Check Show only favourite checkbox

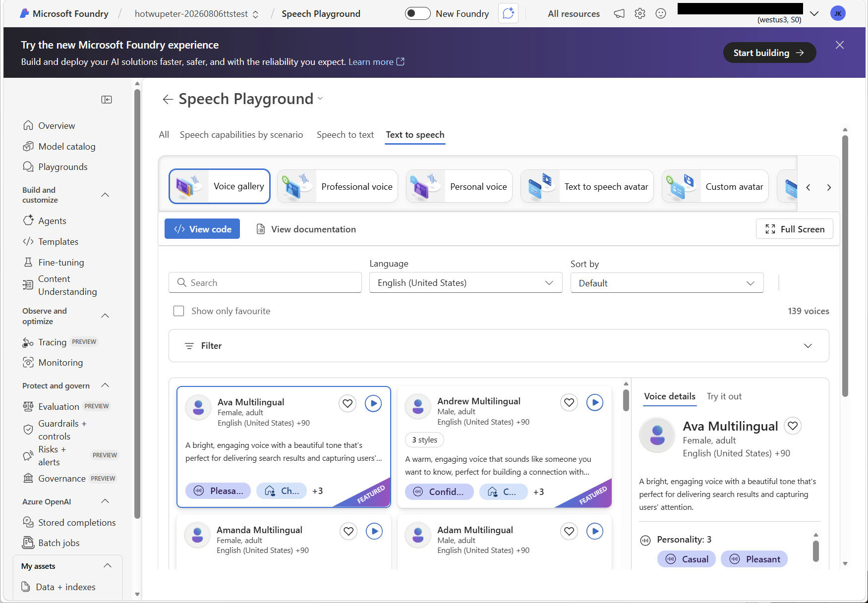click(x=178, y=311)
